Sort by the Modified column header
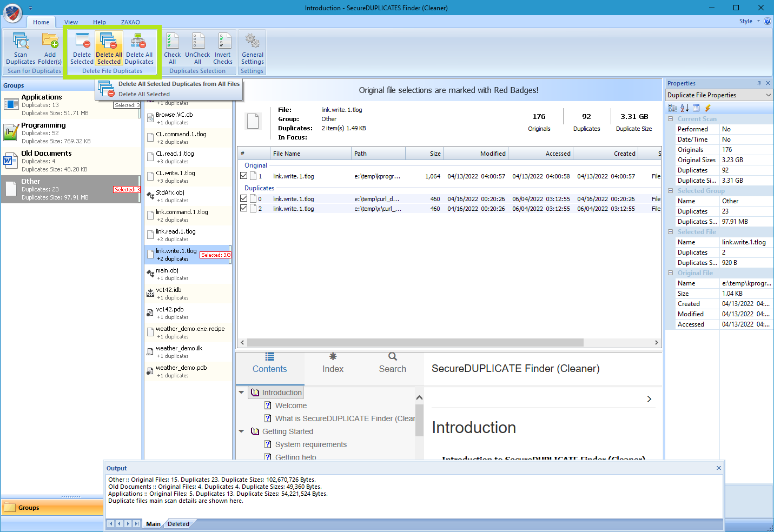 click(476, 154)
